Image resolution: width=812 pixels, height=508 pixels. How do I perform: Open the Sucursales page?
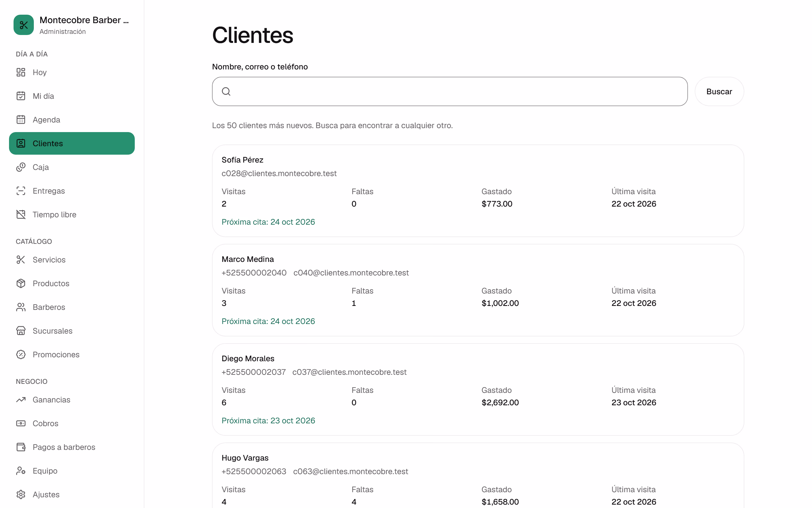coord(72,330)
